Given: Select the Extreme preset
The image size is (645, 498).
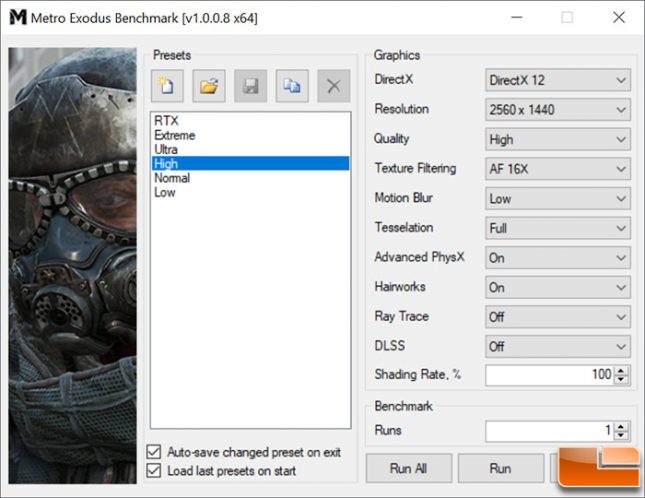Looking at the screenshot, I should click(251, 135).
